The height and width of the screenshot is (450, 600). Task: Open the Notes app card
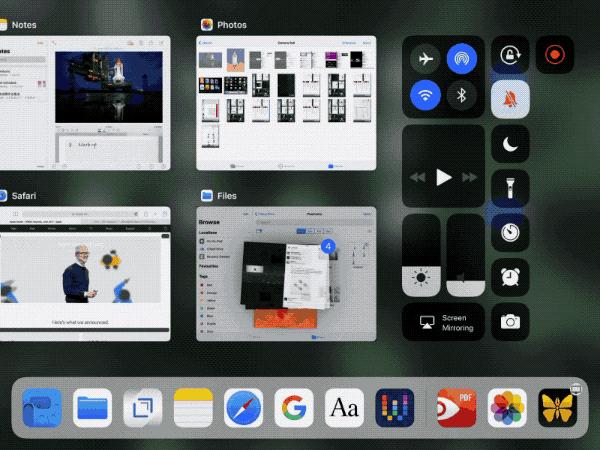pyautogui.click(x=85, y=103)
